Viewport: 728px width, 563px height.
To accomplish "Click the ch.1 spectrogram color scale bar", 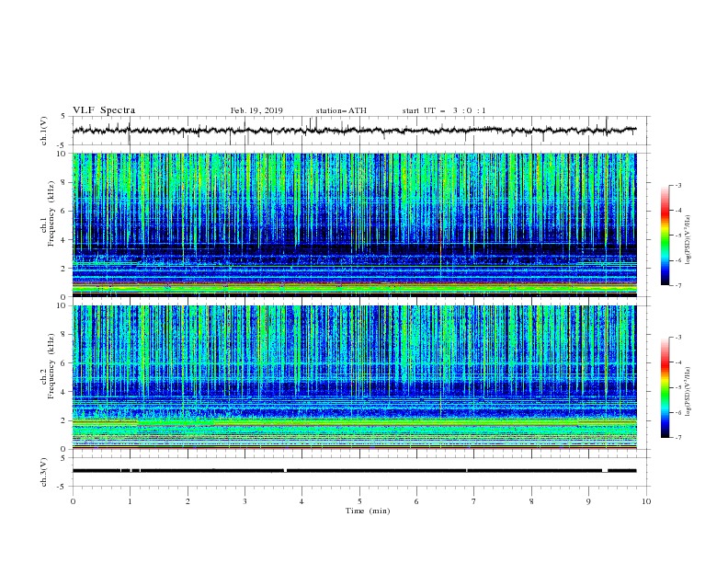I will click(x=665, y=236).
